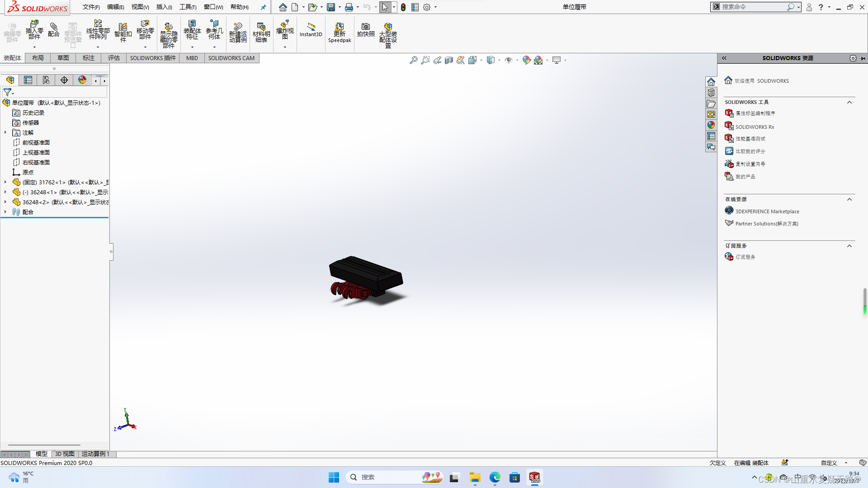The image size is (868, 488).
Task: Open 更新 Speedpak
Action: pyautogui.click(x=340, y=32)
